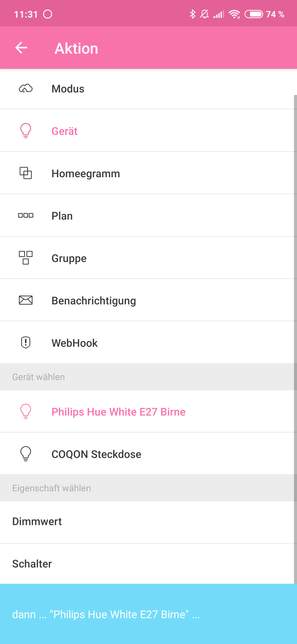Viewport: 297px width, 644px height.
Task: Tap the blue summary bar at bottom
Action: (x=148, y=614)
